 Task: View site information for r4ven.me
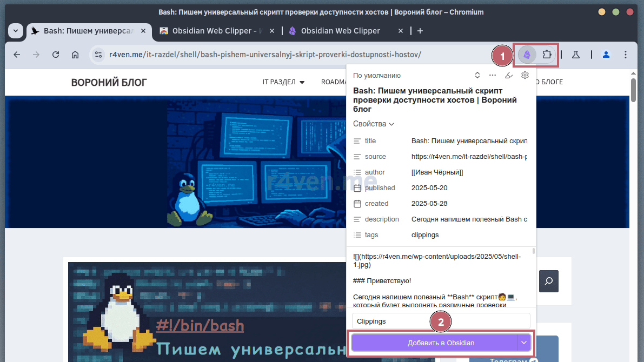click(x=98, y=55)
